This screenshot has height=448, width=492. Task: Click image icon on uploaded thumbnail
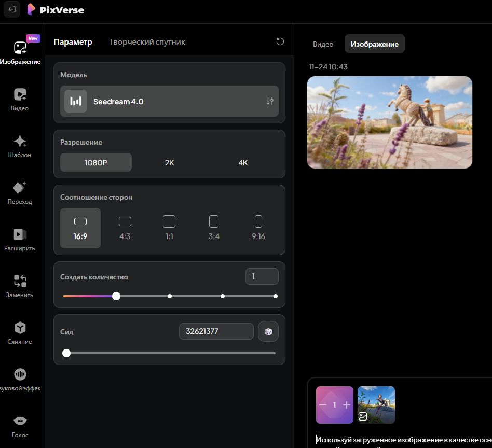click(363, 416)
